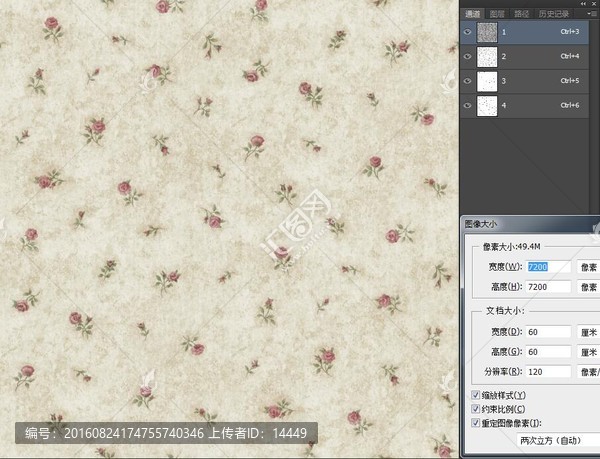Click the 像素大小:49.4M label
This screenshot has width=600, height=459.
point(512,247)
